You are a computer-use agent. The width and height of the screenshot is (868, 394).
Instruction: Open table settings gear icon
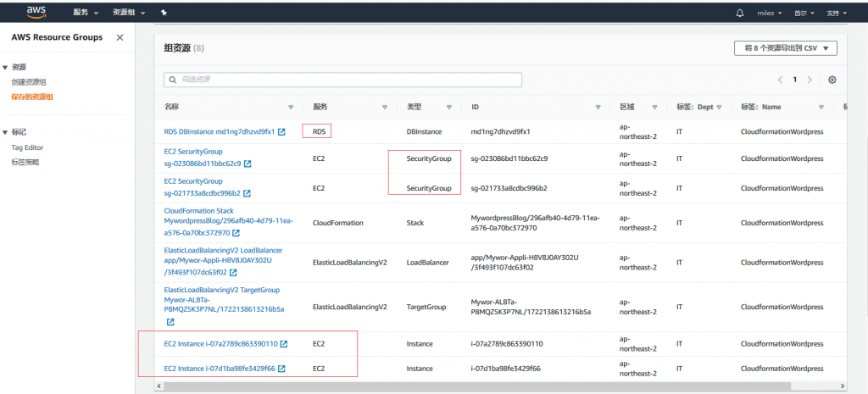832,80
